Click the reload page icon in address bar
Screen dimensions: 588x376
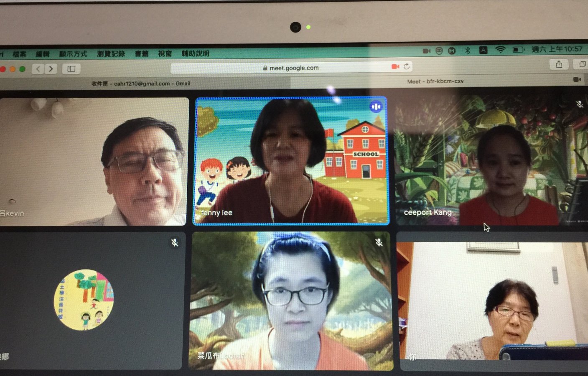(407, 66)
